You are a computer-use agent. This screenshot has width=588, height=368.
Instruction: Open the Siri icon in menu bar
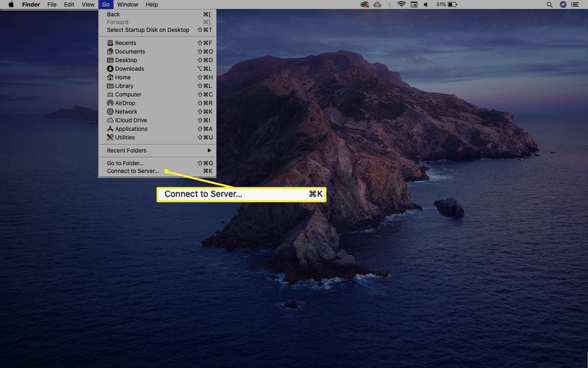(563, 4)
